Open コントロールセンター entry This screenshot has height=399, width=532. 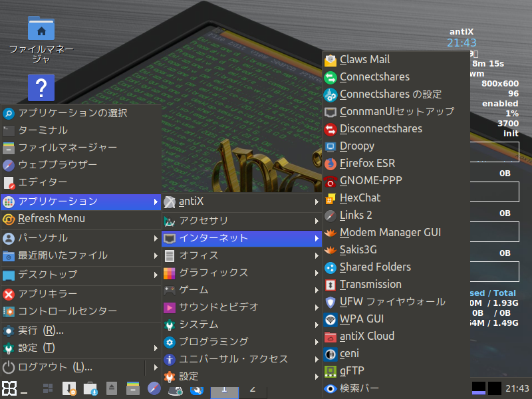click(x=80, y=311)
